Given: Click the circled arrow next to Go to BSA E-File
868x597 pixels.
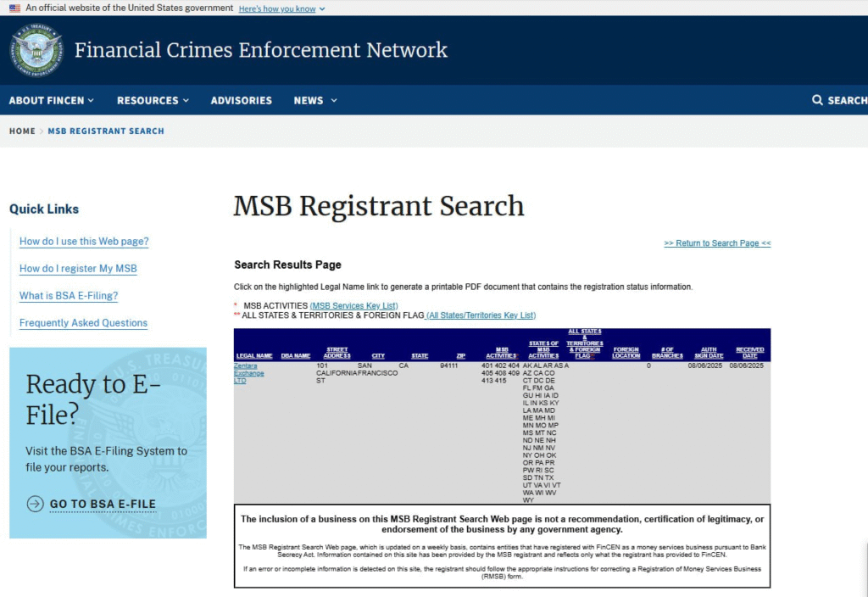Looking at the screenshot, I should click(35, 504).
